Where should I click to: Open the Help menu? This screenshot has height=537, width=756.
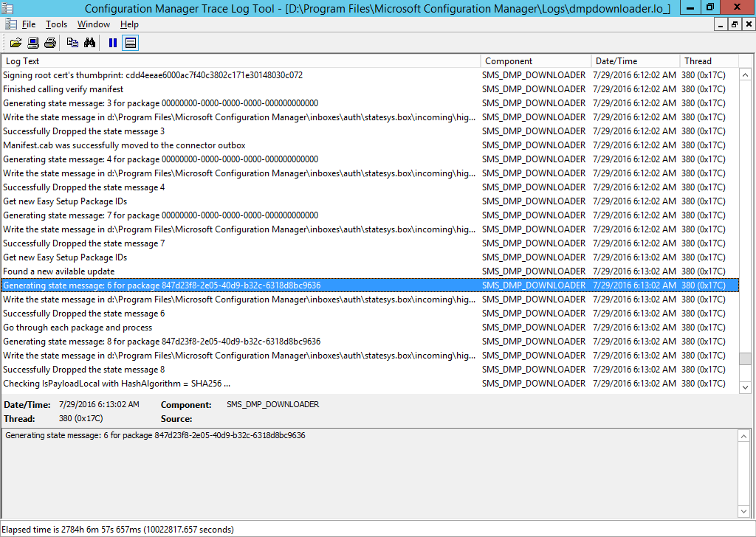click(x=129, y=24)
